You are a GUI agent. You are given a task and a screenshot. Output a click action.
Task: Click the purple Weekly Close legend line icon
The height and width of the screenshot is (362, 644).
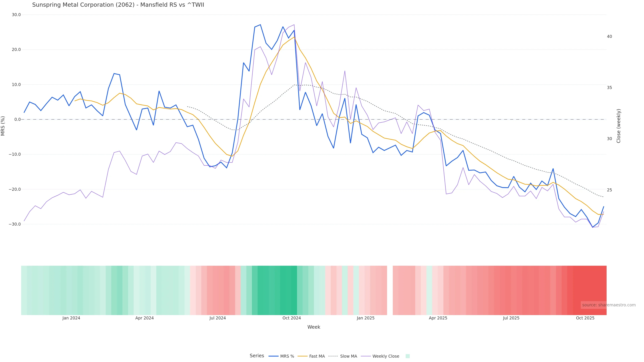pyautogui.click(x=366, y=356)
